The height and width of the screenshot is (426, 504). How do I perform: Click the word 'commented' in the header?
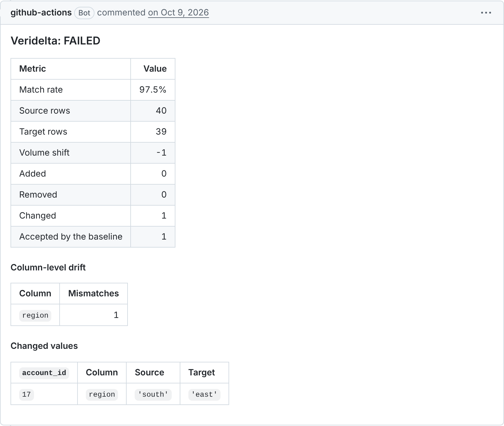[x=121, y=13]
